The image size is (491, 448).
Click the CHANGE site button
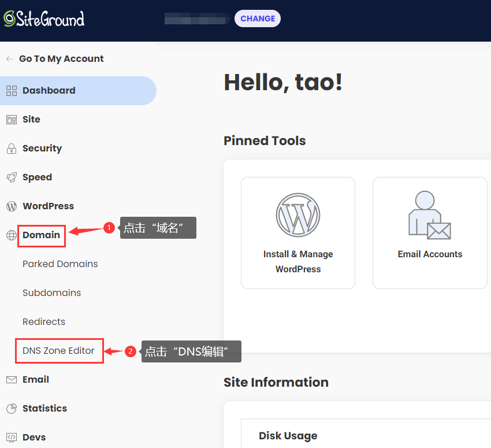[258, 18]
